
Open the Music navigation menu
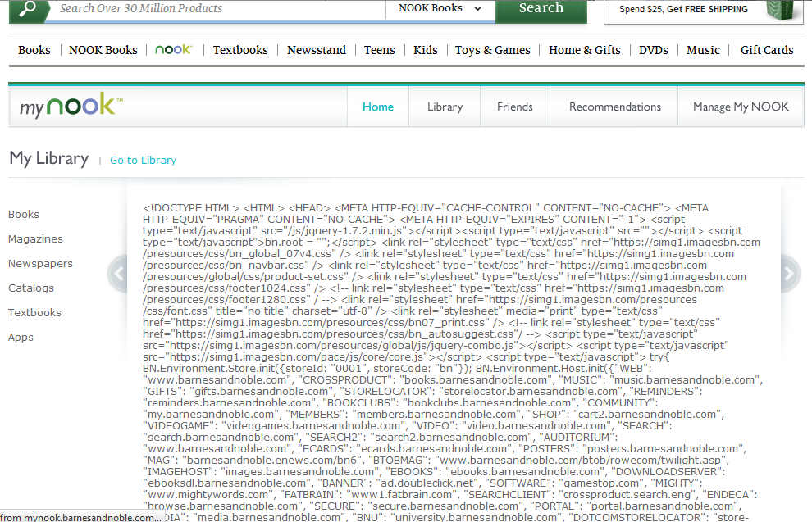[703, 50]
